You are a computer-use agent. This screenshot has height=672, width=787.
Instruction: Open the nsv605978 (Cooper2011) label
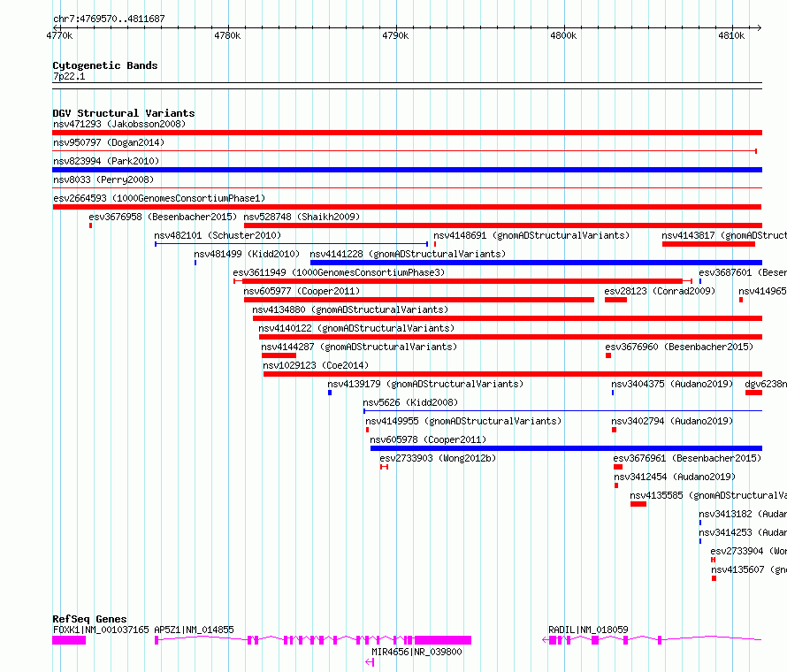[428, 439]
